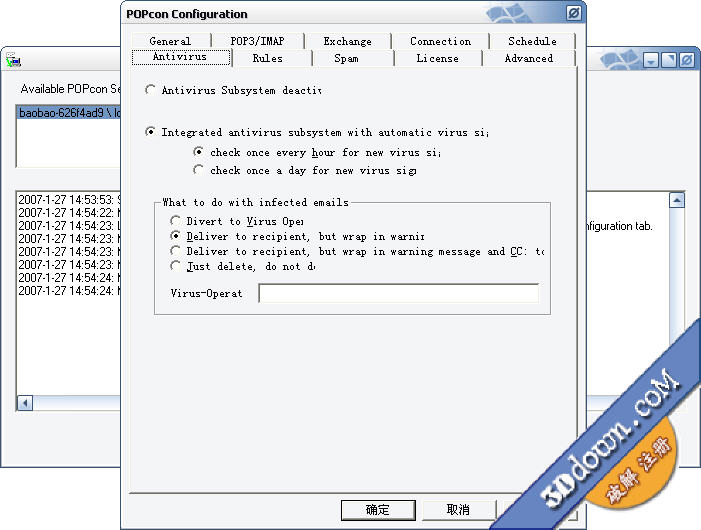Click the POPcon app icon in background window
The width and height of the screenshot is (701, 530).
pyautogui.click(x=13, y=60)
